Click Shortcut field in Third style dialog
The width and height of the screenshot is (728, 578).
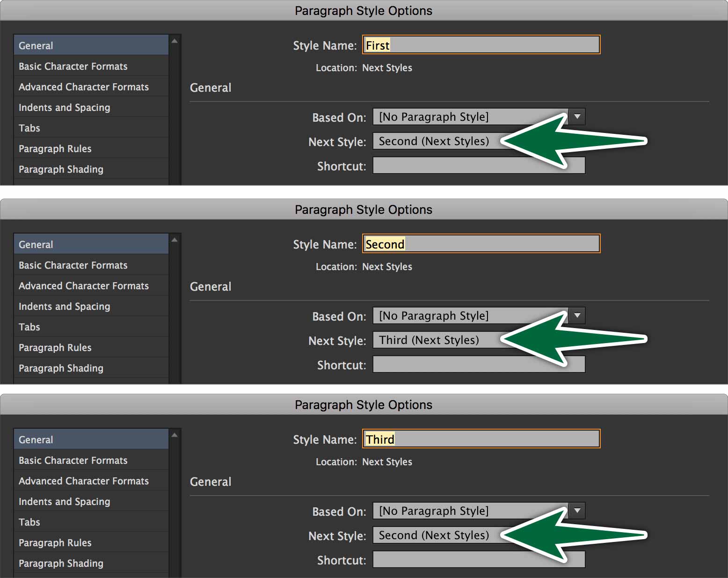point(479,559)
